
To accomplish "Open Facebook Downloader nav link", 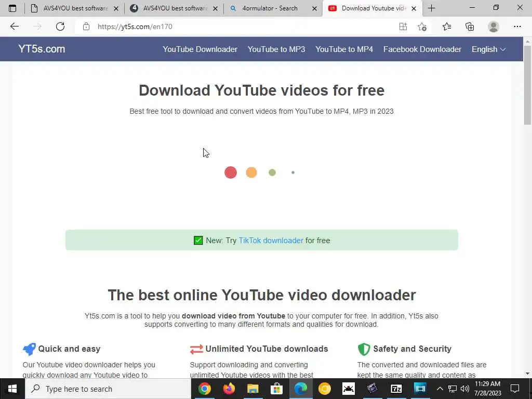I will [422, 49].
